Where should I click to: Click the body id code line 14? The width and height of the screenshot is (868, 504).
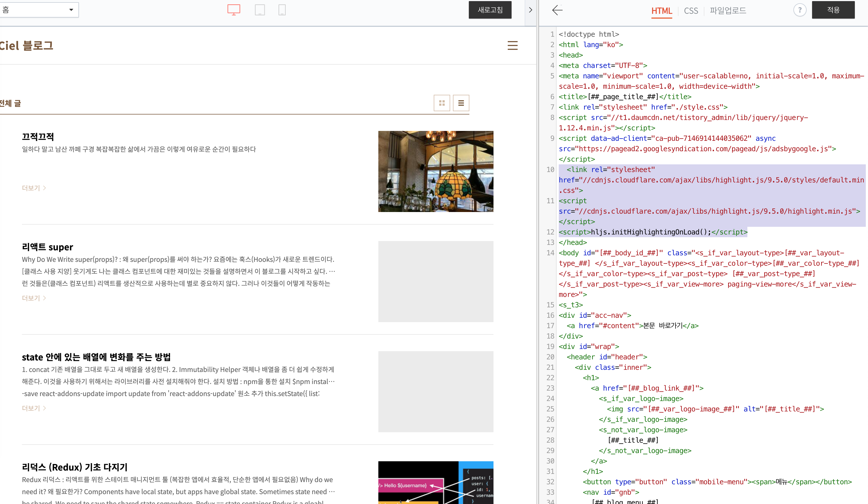[x=709, y=273]
